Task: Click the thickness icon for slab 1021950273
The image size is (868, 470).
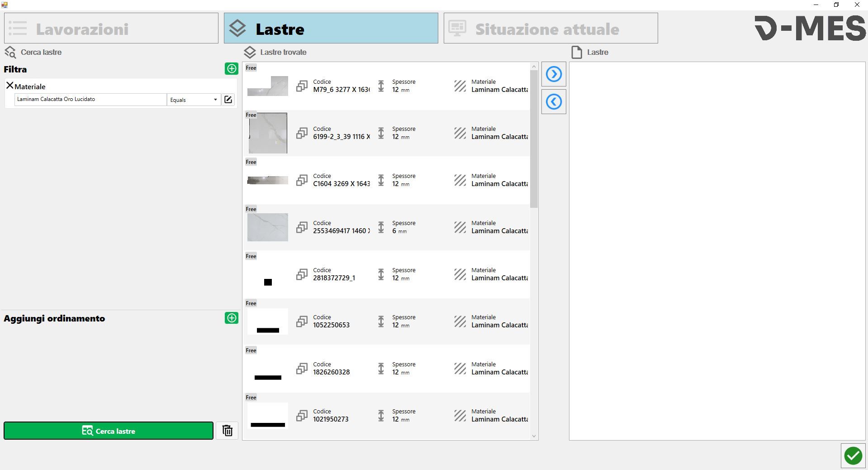Action: coord(381,416)
